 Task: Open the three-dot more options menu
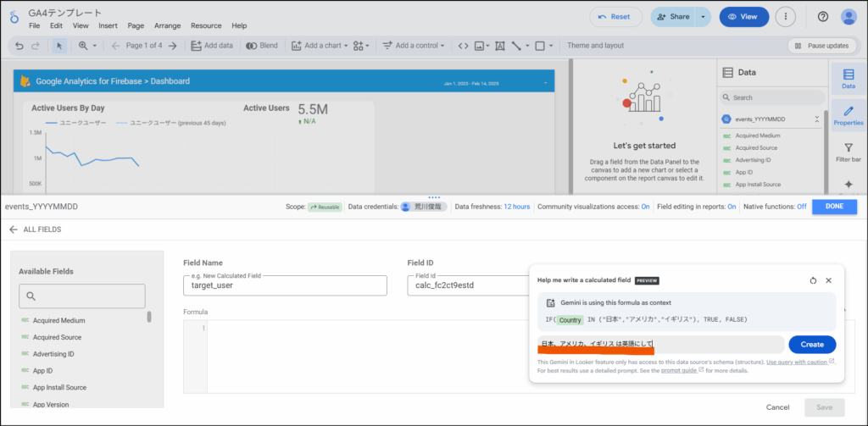[786, 17]
